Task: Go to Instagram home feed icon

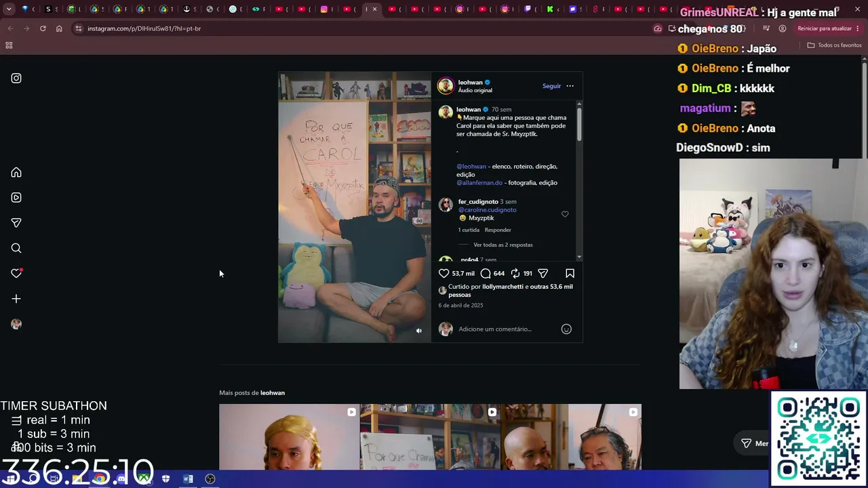Action: click(x=16, y=173)
